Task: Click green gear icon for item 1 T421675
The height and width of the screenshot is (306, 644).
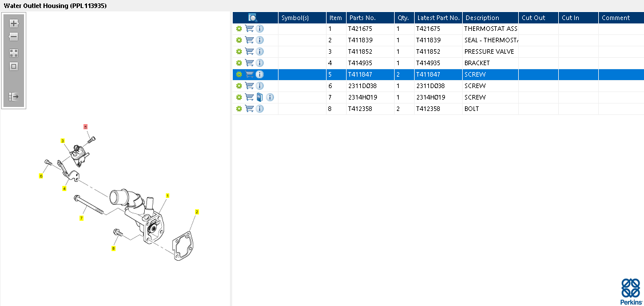Action: pyautogui.click(x=239, y=29)
